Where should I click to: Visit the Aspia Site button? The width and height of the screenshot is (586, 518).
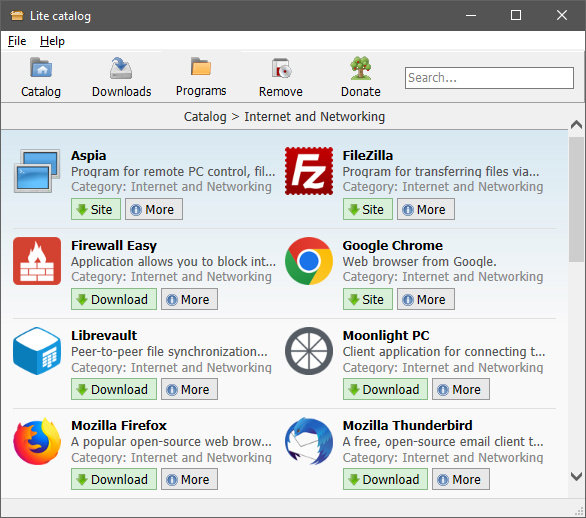pyautogui.click(x=96, y=209)
